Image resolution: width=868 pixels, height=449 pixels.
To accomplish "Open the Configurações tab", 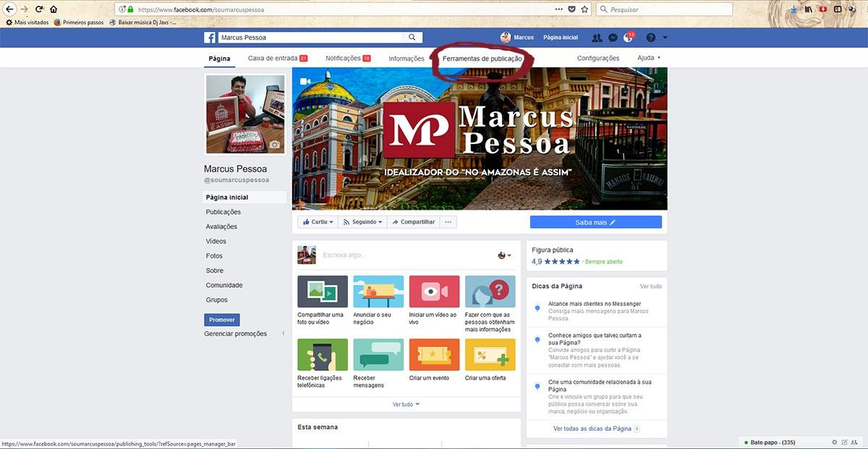I will (598, 59).
